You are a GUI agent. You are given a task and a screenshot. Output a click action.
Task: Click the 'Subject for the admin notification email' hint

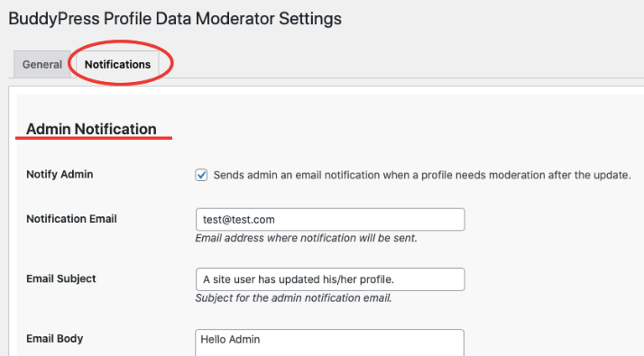(x=293, y=298)
